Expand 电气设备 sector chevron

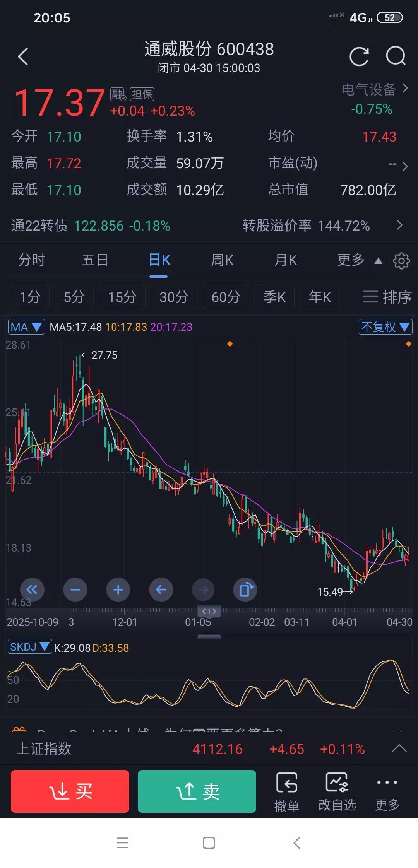pos(405,89)
